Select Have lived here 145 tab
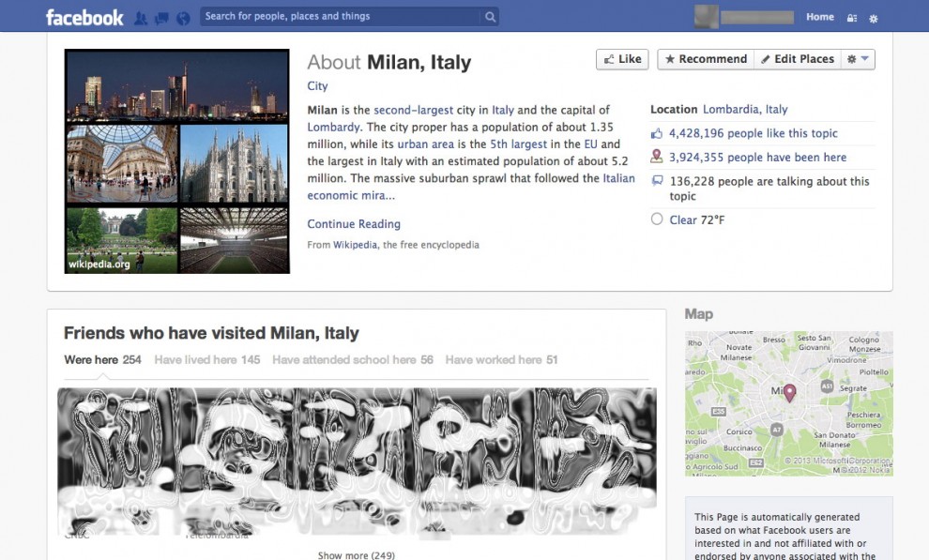 click(x=207, y=360)
